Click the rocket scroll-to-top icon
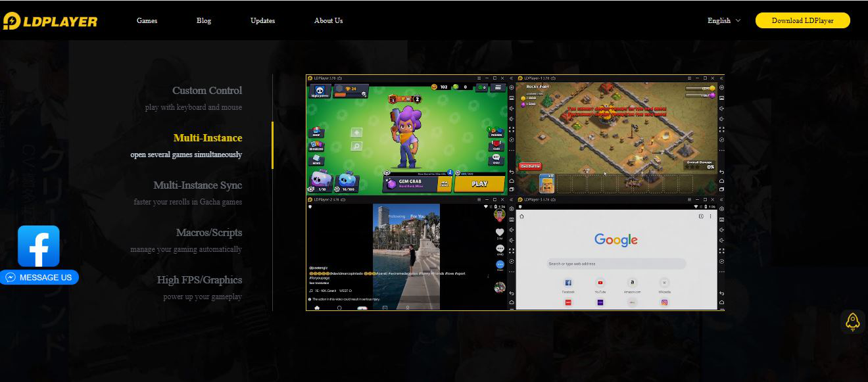868x382 pixels. click(x=852, y=321)
